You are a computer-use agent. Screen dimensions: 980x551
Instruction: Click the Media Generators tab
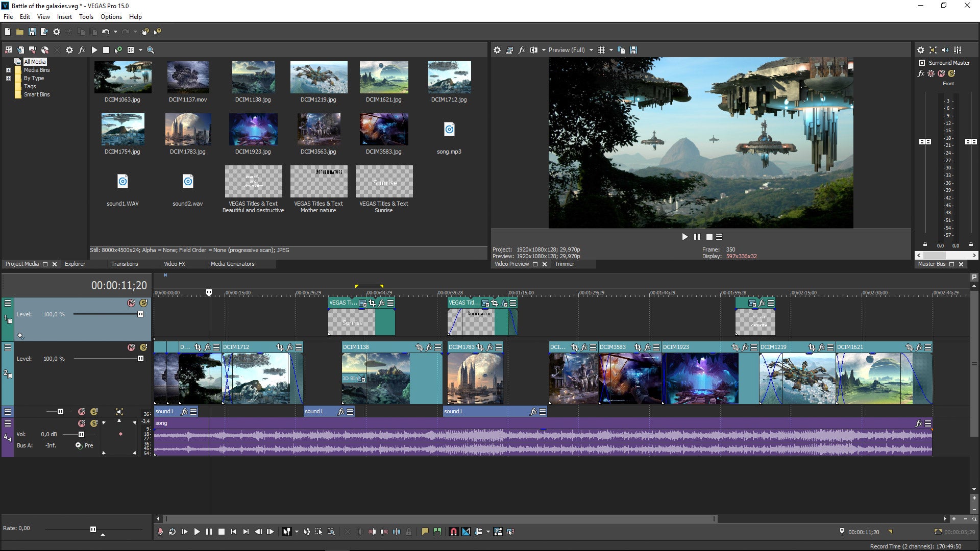click(232, 264)
